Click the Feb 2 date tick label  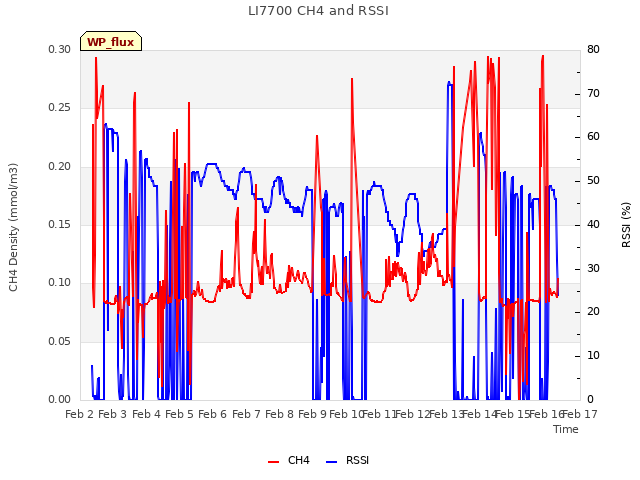pos(80,414)
